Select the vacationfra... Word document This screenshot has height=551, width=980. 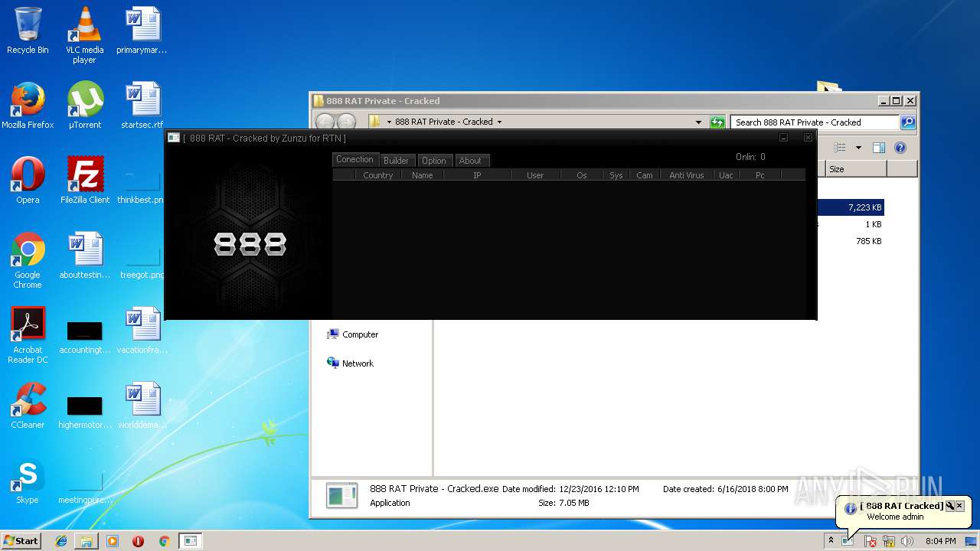click(142, 331)
